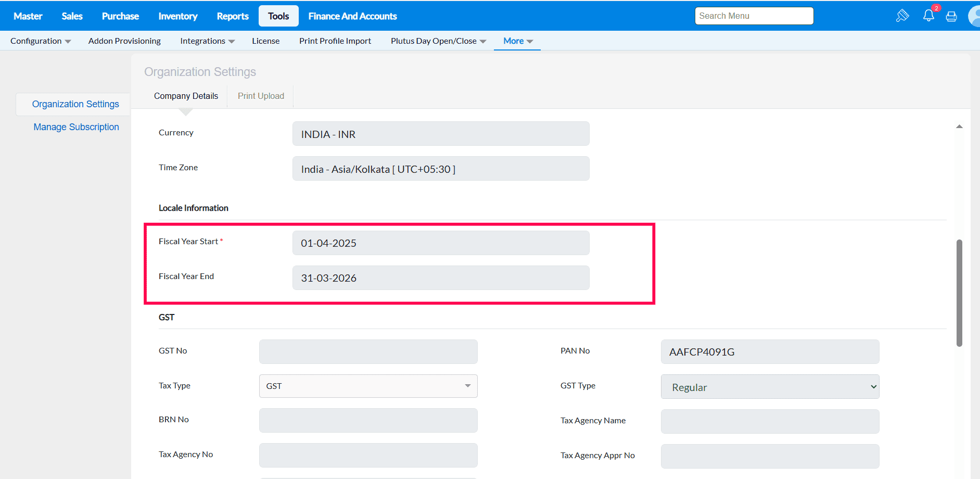The image size is (980, 479).
Task: Open the Inventory menu
Action: tap(177, 16)
